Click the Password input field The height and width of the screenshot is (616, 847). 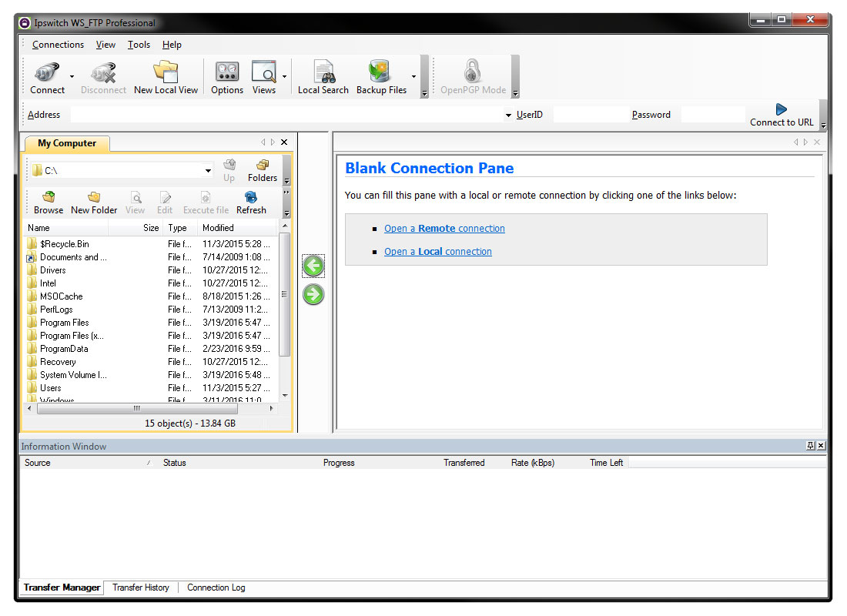point(713,115)
